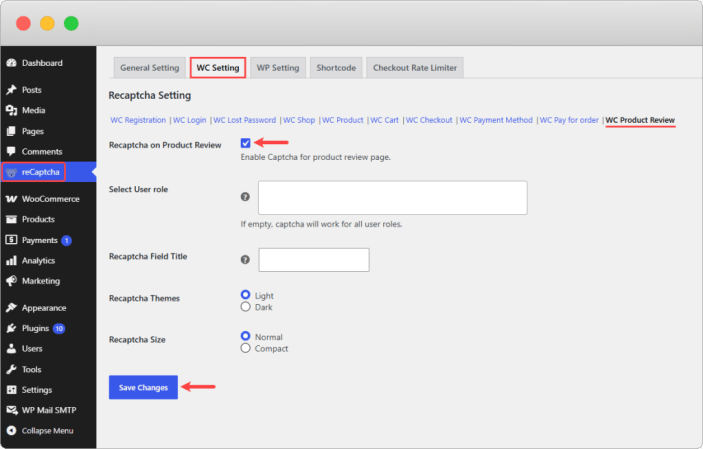This screenshot has width=703, height=449.
Task: Open the Checkout Rate Limiter tab
Action: (415, 68)
